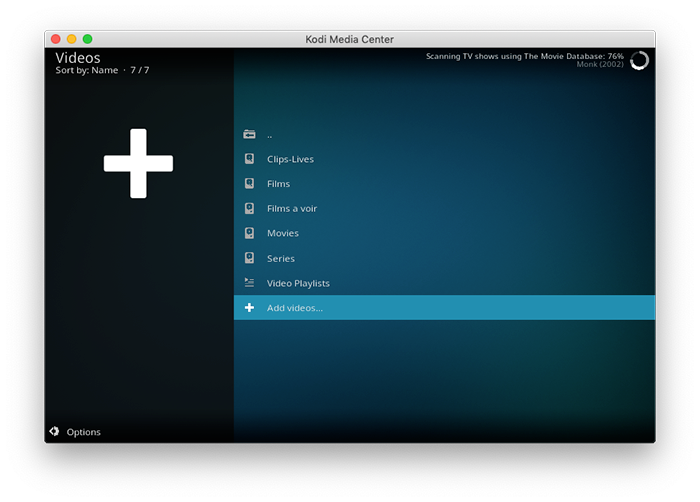Click the small plus icon beside Add videos
This screenshot has height=502, width=700.
[x=249, y=308]
